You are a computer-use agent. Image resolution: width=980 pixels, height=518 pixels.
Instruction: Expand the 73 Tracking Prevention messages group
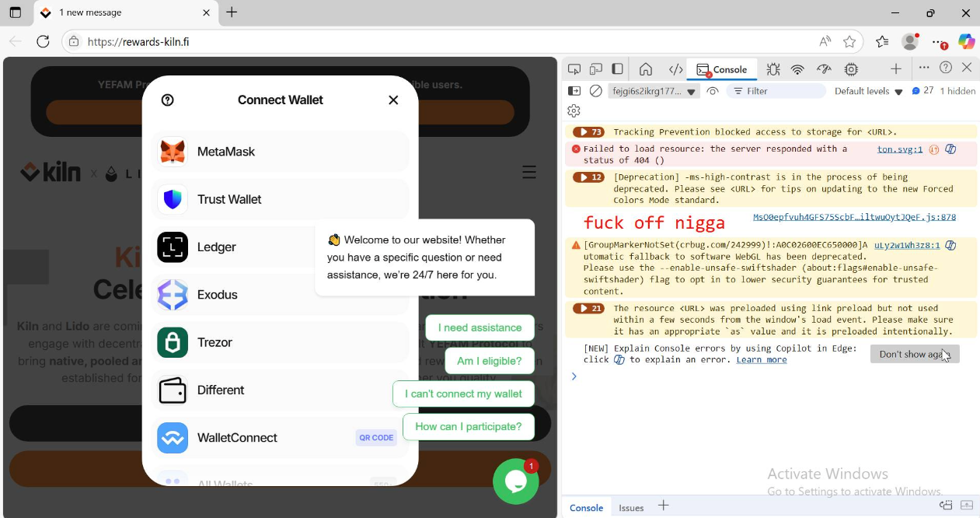588,132
